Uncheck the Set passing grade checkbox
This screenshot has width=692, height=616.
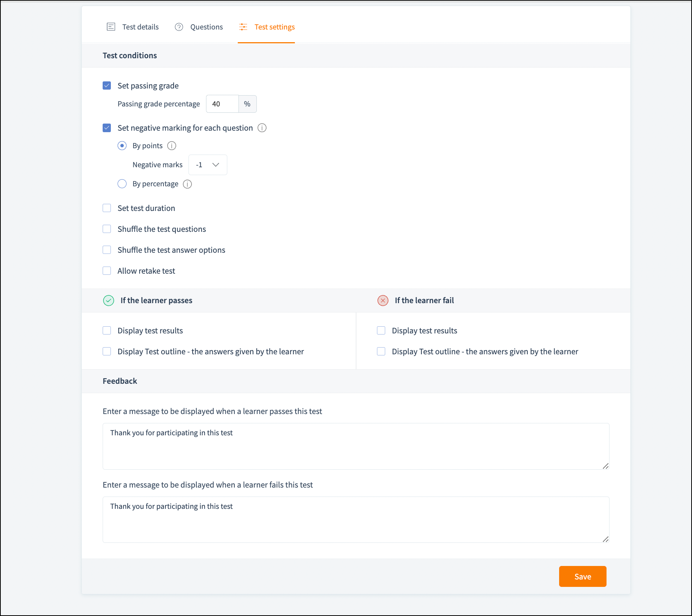[x=107, y=86]
